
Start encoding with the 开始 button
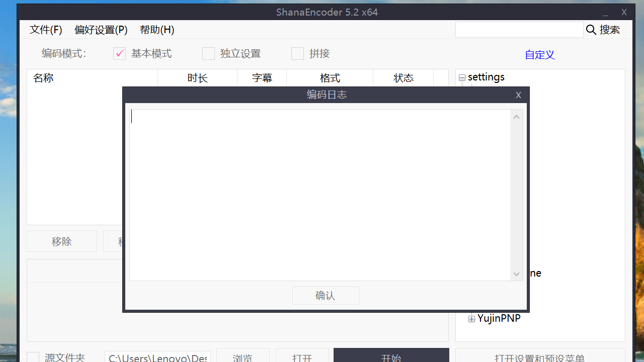click(391, 357)
